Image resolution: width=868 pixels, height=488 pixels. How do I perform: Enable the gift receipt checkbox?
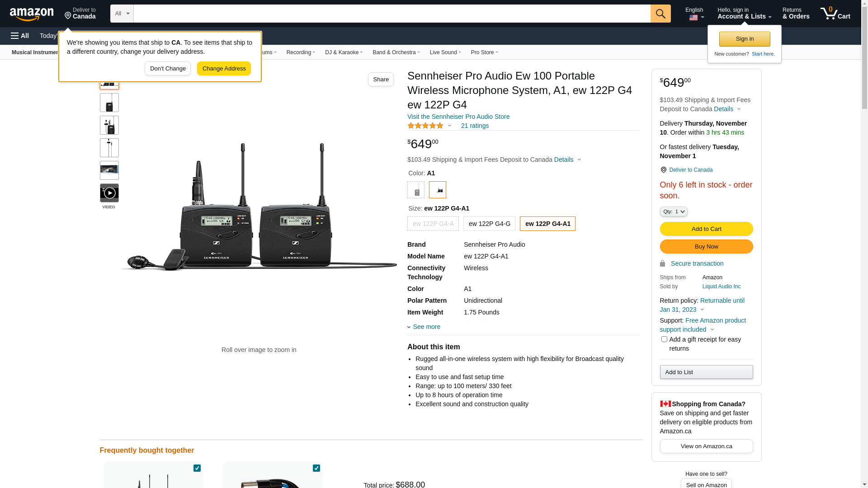pyautogui.click(x=664, y=339)
